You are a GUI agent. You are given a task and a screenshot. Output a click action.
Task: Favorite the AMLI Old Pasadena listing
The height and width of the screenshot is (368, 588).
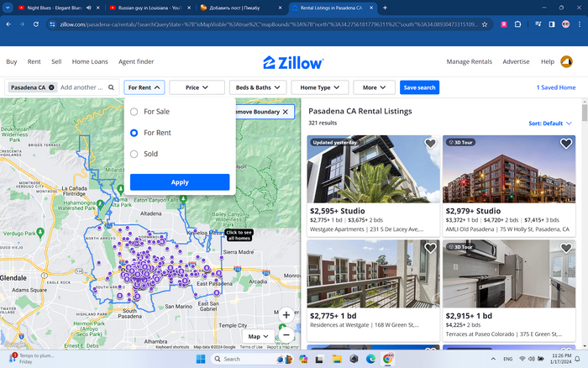coord(566,143)
